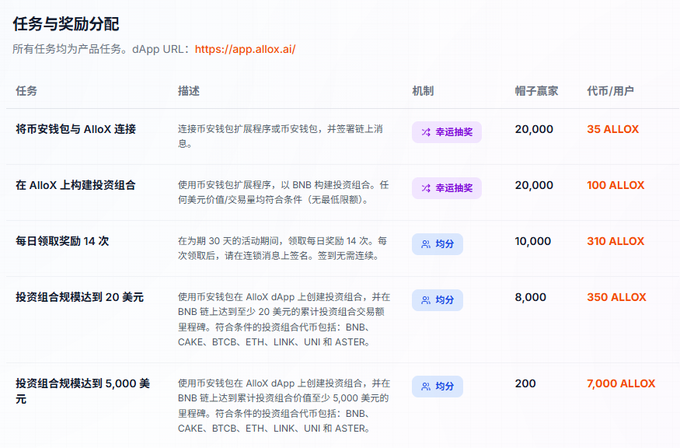Viewport: 680px width, 448px height.
Task: Click the 310 ALLOX reward value
Action: (x=615, y=241)
